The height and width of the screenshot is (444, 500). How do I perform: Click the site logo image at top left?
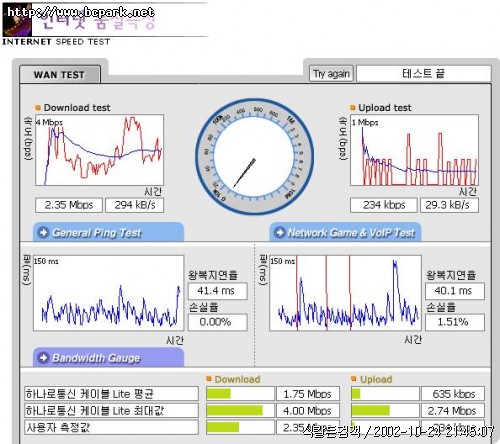coord(17,20)
